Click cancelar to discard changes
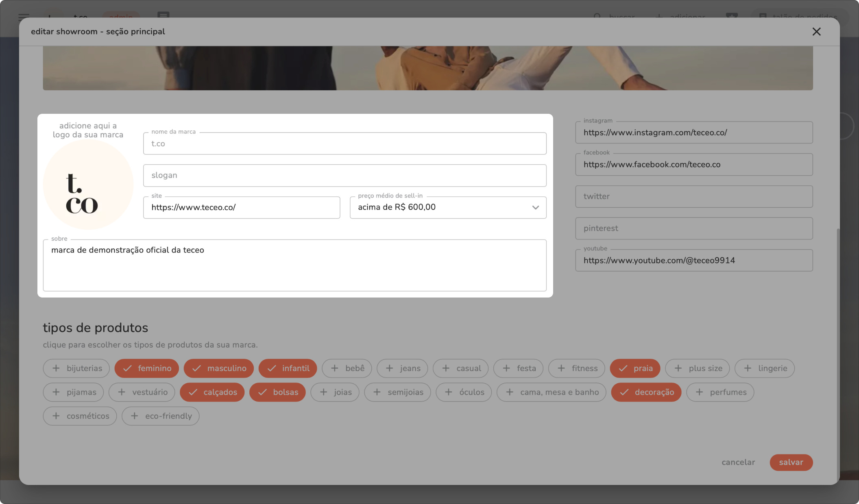Viewport: 859px width, 504px height. pos(738,463)
